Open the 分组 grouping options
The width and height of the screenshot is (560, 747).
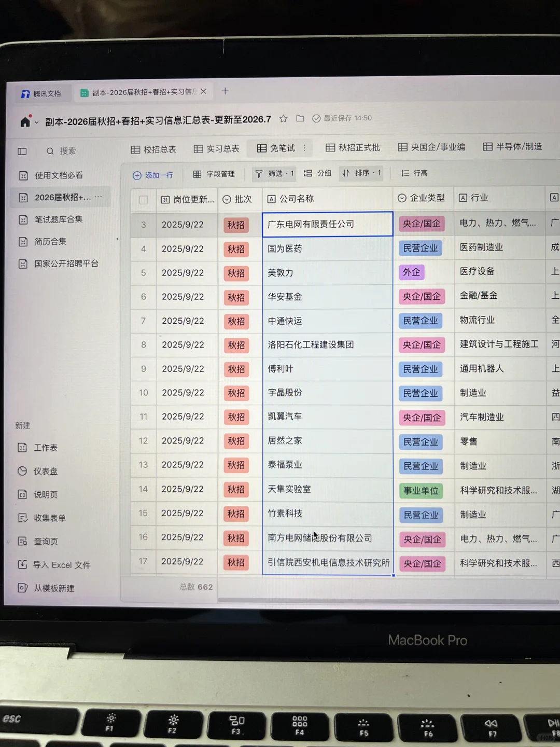[x=317, y=173]
